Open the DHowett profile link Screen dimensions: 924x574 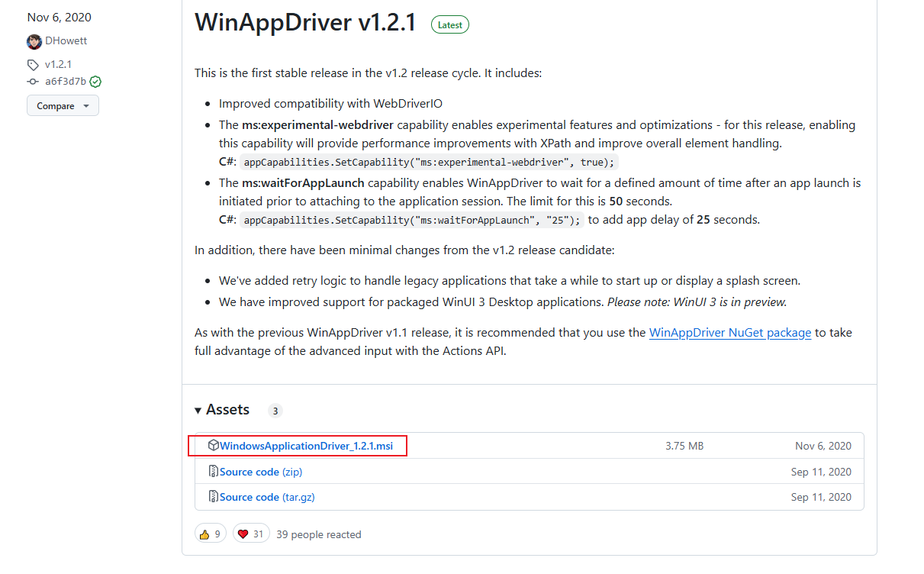66,41
